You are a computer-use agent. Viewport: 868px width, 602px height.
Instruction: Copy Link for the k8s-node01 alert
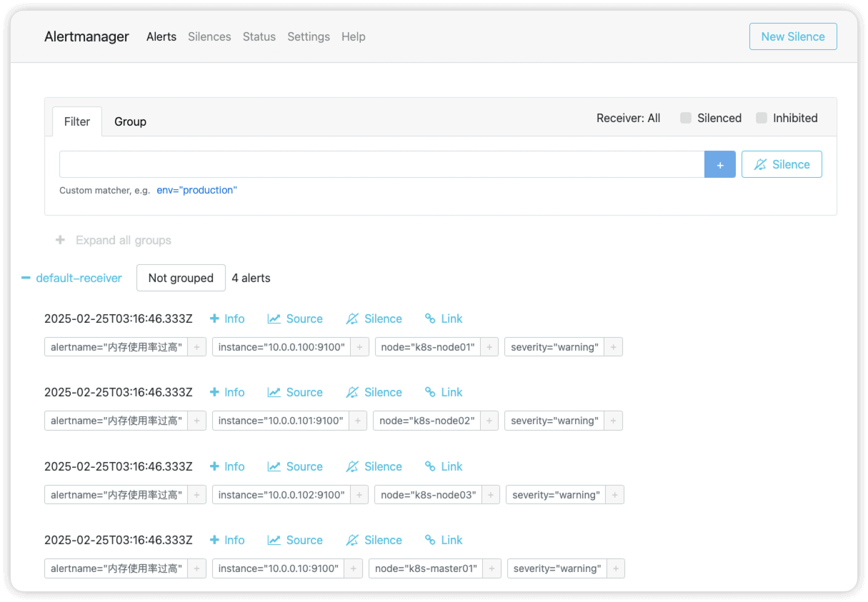pos(444,318)
